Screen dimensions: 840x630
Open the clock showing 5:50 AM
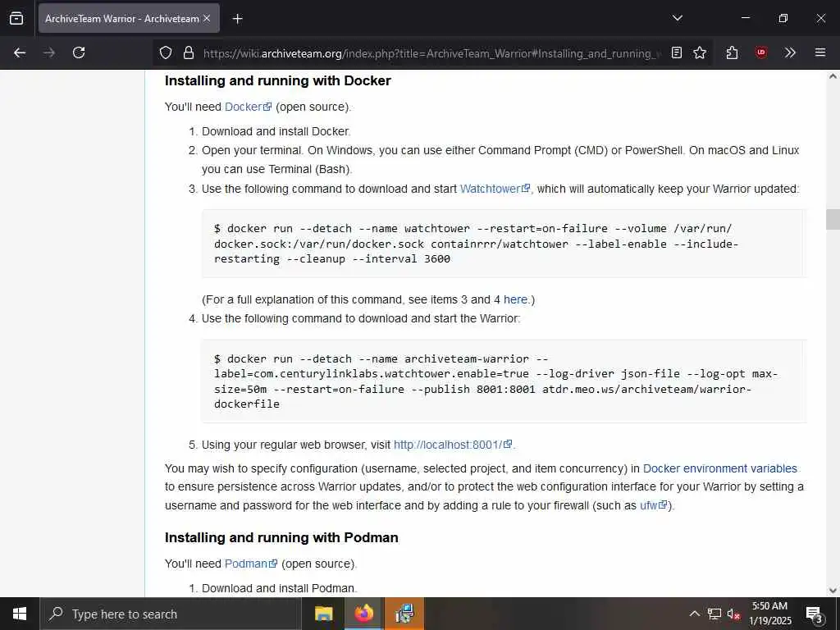click(769, 614)
